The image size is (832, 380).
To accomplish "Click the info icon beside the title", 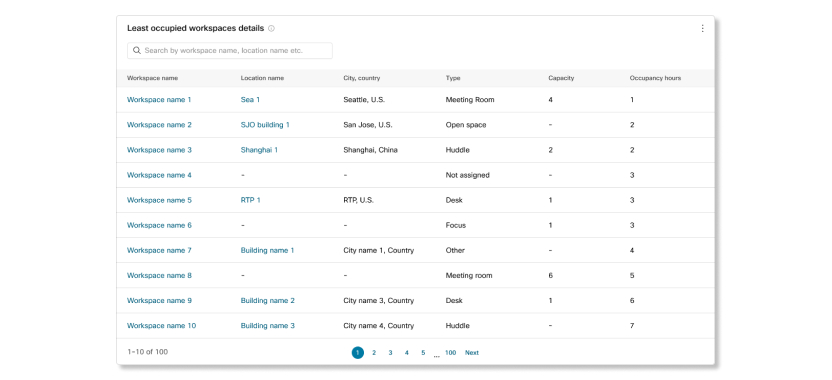I will 271,29.
